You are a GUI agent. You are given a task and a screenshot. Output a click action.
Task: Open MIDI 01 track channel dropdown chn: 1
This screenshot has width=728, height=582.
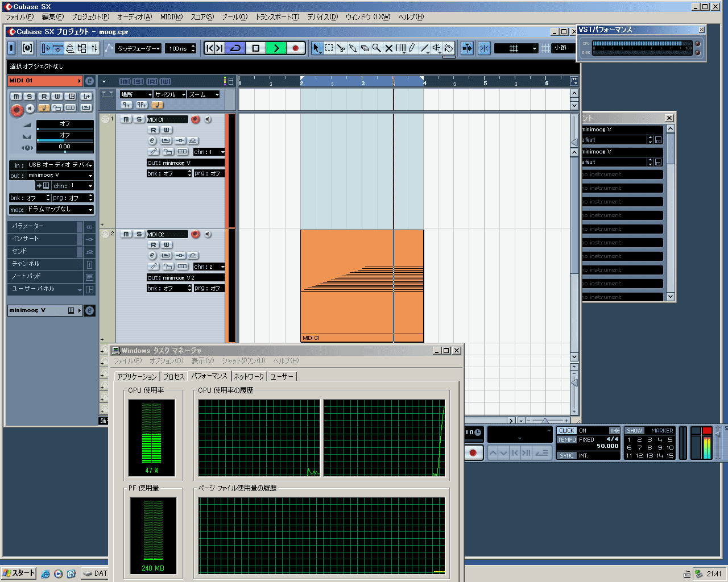click(x=209, y=152)
